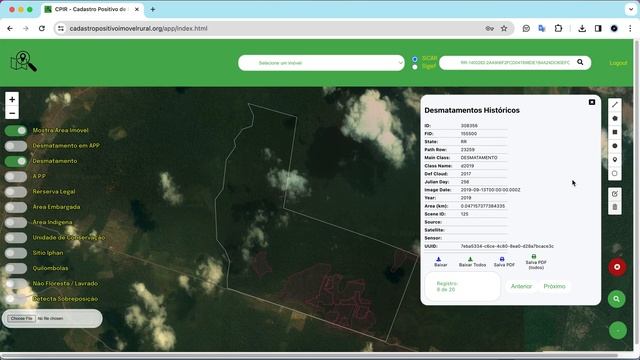The image size is (640, 360).
Task: Click Salva PDF (todos) button
Action: click(536, 262)
